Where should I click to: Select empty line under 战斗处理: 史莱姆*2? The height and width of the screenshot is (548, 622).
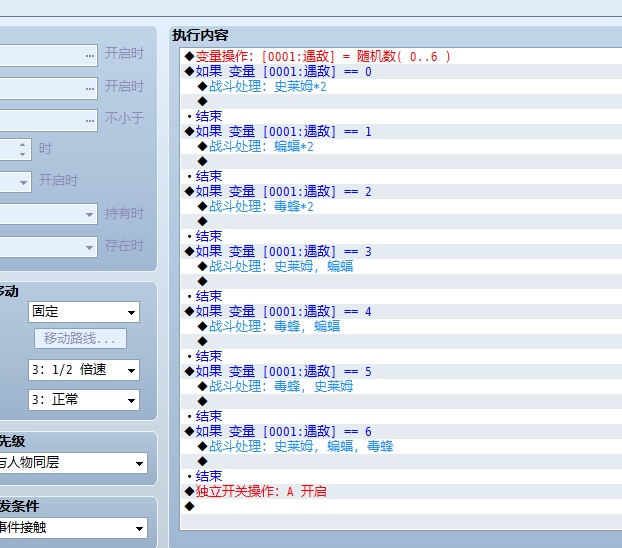pyautogui.click(x=401, y=102)
